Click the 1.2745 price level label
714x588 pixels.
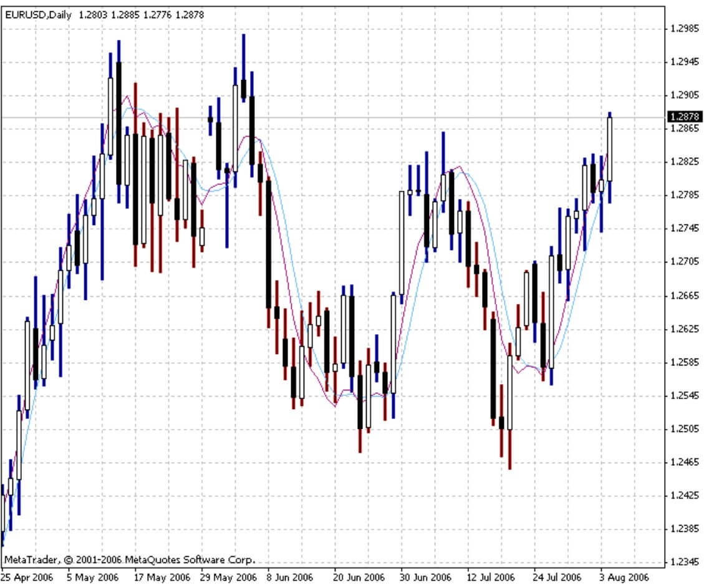tap(685, 228)
